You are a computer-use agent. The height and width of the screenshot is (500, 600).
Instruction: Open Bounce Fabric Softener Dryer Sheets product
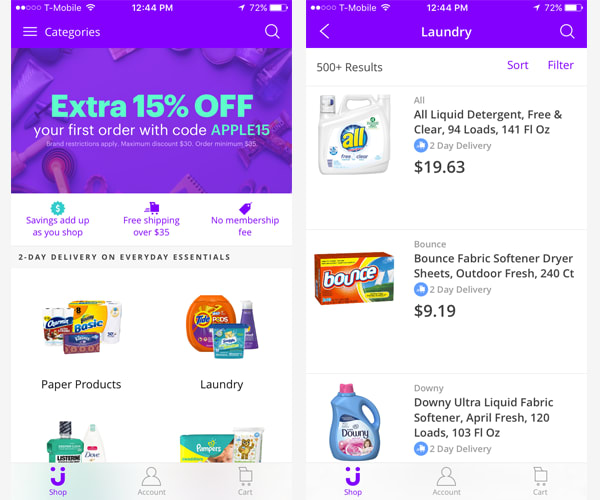pyautogui.click(x=446, y=301)
